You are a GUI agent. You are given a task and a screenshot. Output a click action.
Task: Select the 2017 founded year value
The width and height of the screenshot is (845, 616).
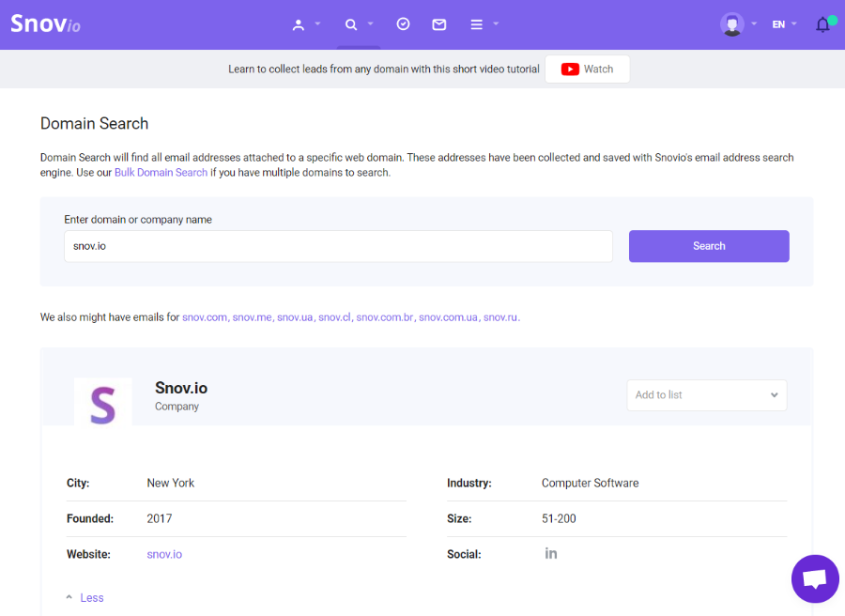(160, 518)
